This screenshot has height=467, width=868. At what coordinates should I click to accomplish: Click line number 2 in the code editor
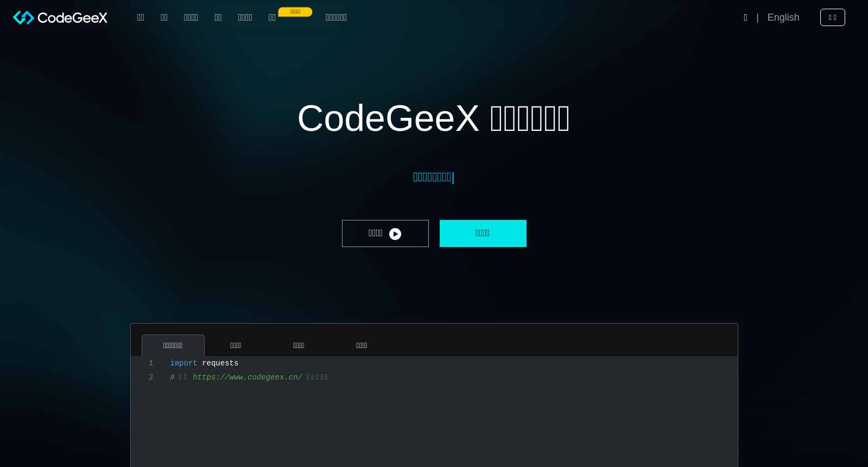point(151,377)
